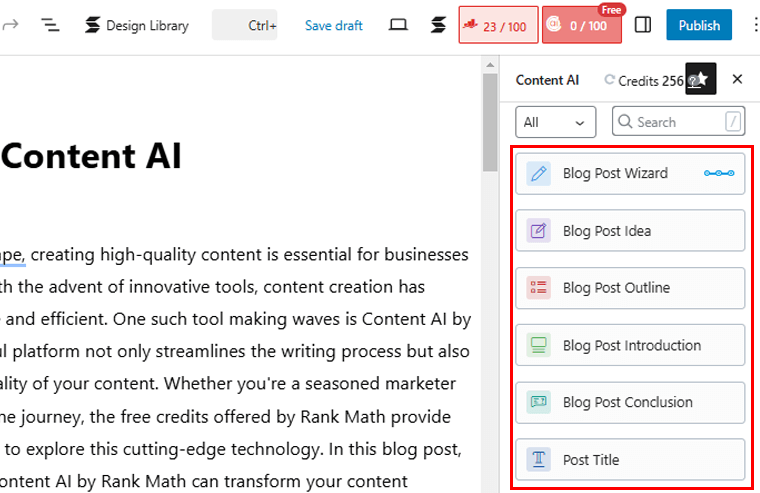Select the Blog Post Conclusion tool

[630, 402]
